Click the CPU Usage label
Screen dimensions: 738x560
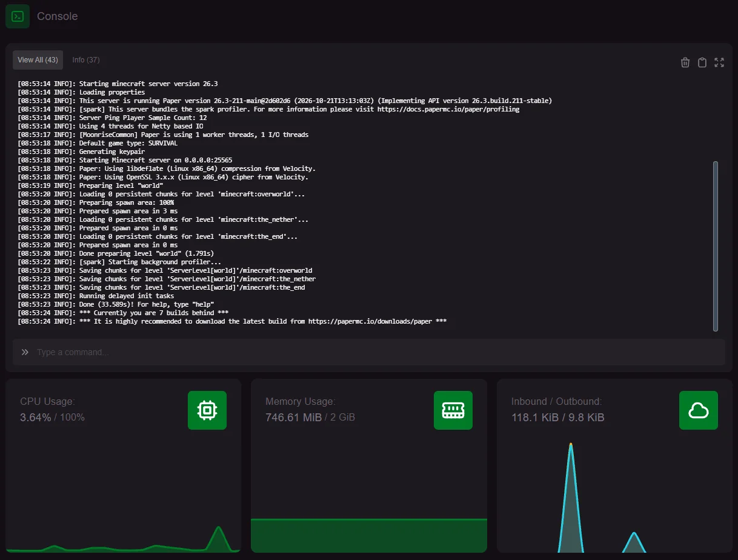click(x=47, y=401)
